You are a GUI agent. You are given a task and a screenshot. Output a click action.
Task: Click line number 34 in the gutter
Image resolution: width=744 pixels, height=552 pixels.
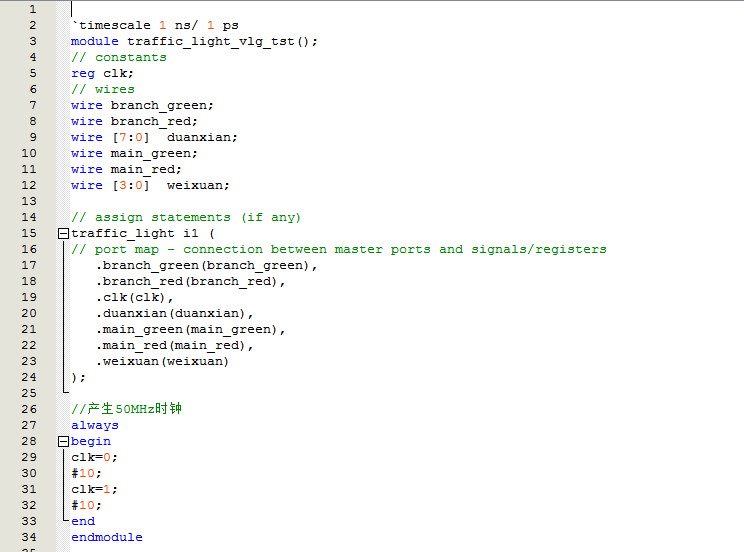28,537
